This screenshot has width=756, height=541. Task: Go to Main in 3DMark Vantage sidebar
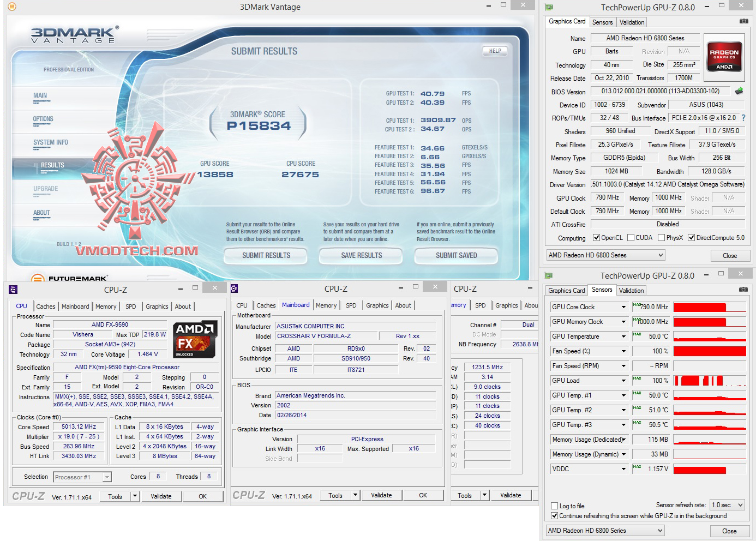point(40,95)
